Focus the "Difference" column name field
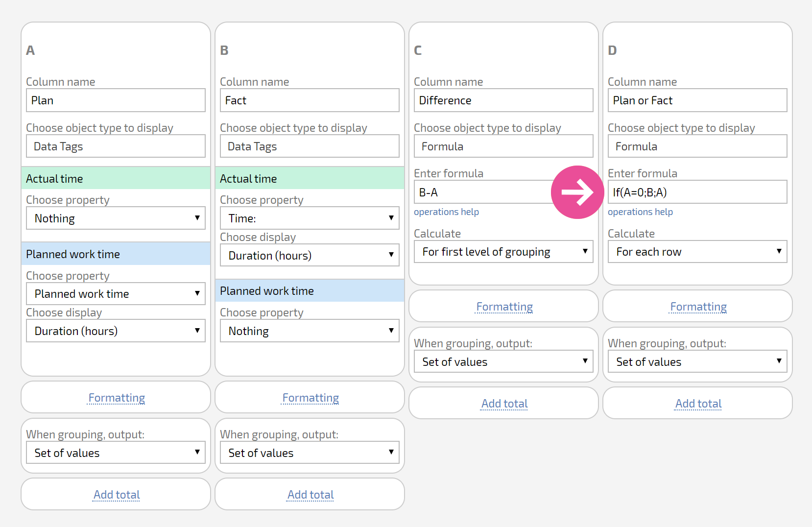The image size is (812, 527). (x=503, y=100)
